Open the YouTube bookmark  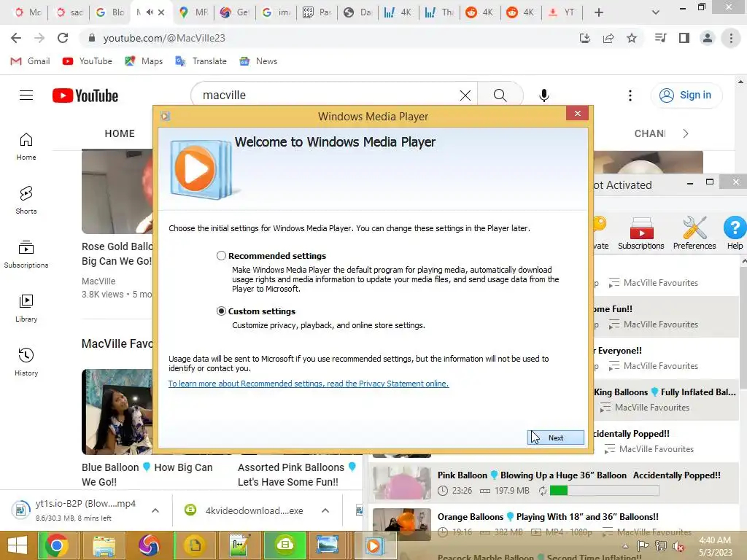(88, 61)
